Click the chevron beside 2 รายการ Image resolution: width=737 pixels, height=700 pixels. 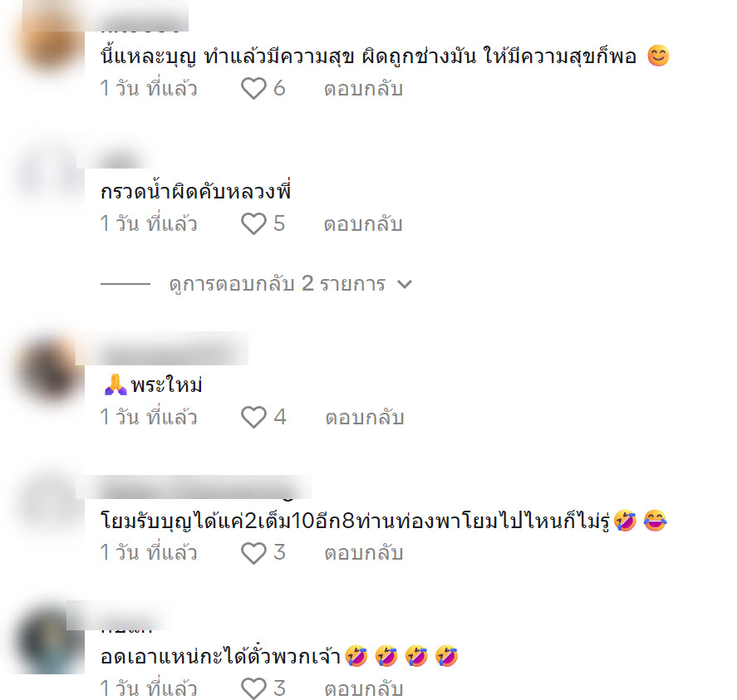[404, 284]
